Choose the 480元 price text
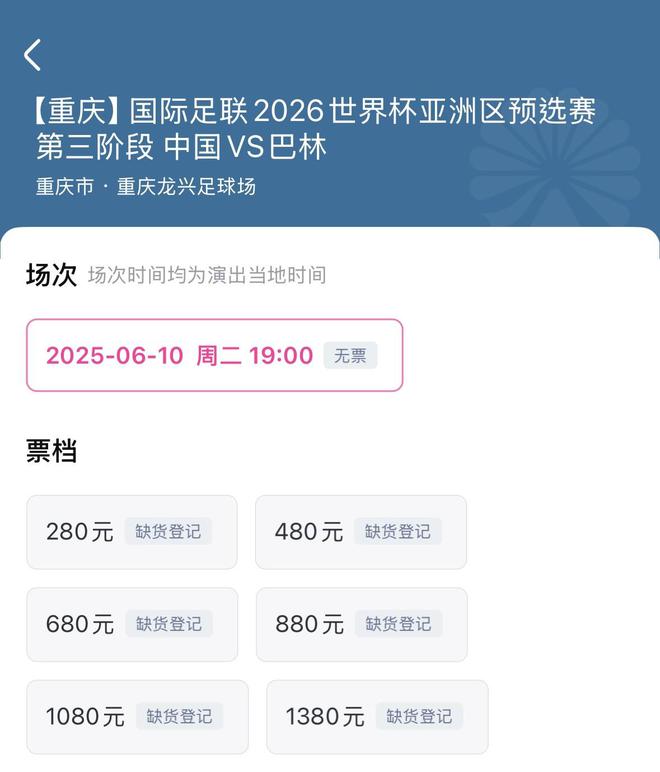This screenshot has width=660, height=772. click(x=309, y=532)
